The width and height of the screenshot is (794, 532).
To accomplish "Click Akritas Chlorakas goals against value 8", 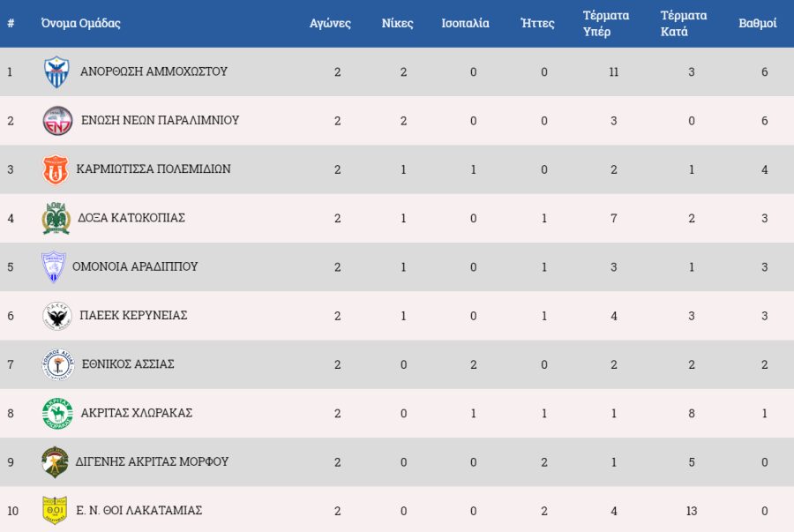I will tap(692, 413).
